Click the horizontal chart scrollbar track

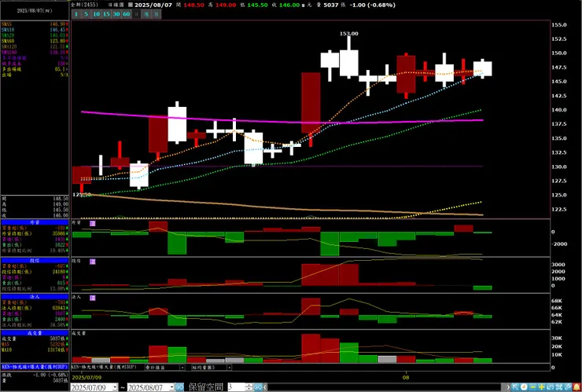(x=386, y=387)
